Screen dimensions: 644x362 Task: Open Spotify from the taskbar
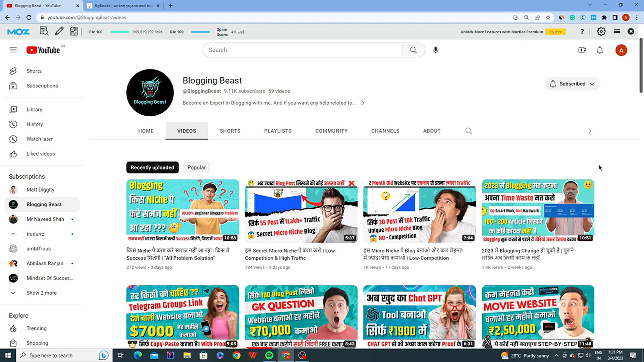pos(269,355)
